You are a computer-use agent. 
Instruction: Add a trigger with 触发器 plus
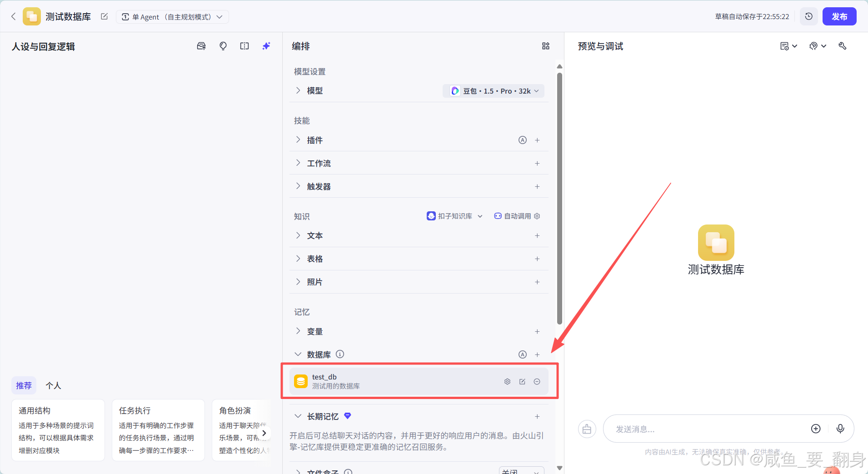537,186
